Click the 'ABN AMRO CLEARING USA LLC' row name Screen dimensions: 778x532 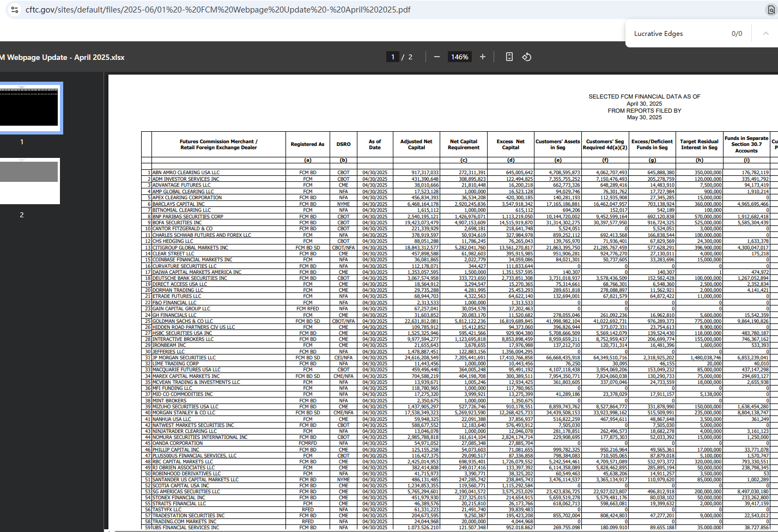[x=186, y=173]
